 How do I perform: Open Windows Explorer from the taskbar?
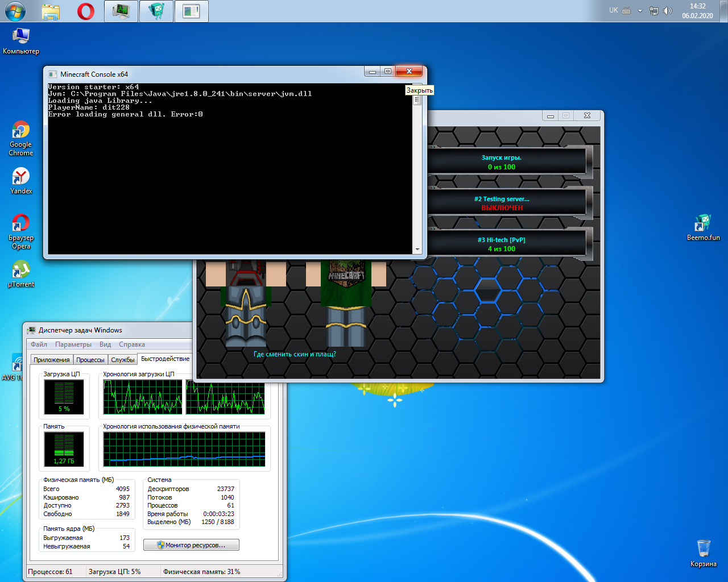[51, 11]
